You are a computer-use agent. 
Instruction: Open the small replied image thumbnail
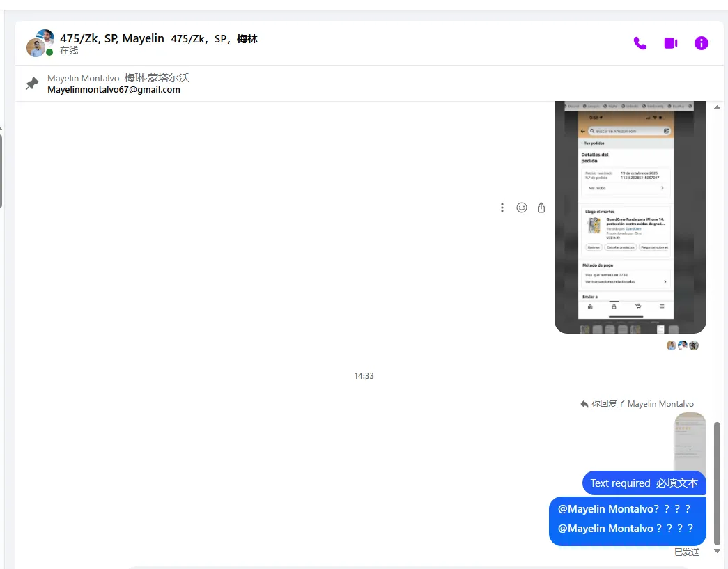click(x=690, y=442)
